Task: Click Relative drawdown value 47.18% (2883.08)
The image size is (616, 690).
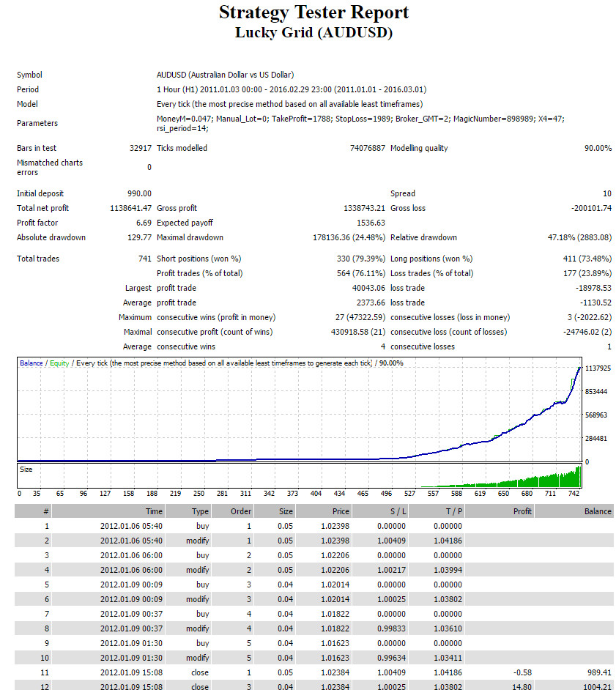Action: [x=579, y=237]
